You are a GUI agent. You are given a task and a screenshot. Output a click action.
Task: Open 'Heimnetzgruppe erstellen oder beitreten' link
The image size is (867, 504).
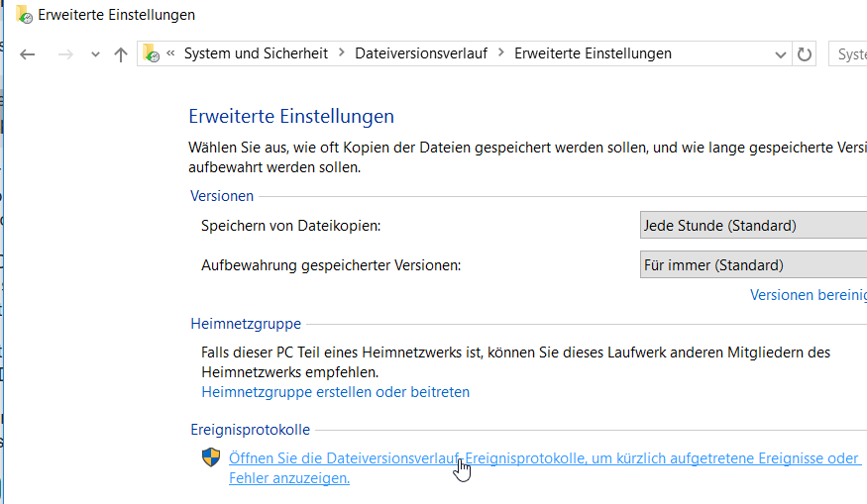(335, 392)
